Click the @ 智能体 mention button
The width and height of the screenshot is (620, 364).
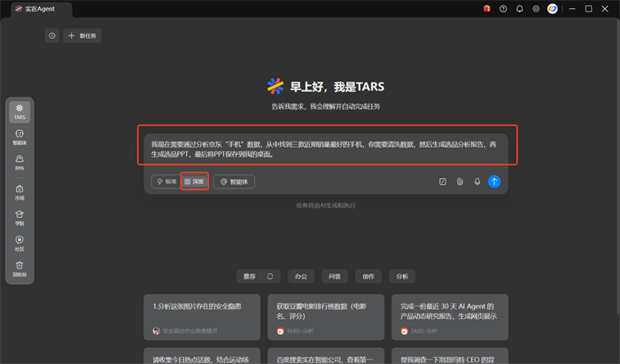(236, 182)
